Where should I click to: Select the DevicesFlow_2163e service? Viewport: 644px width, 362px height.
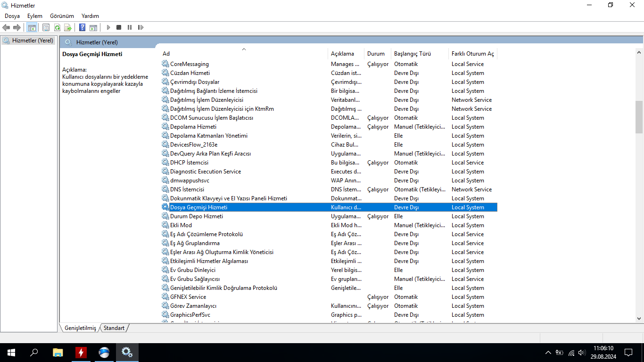[329, 144]
